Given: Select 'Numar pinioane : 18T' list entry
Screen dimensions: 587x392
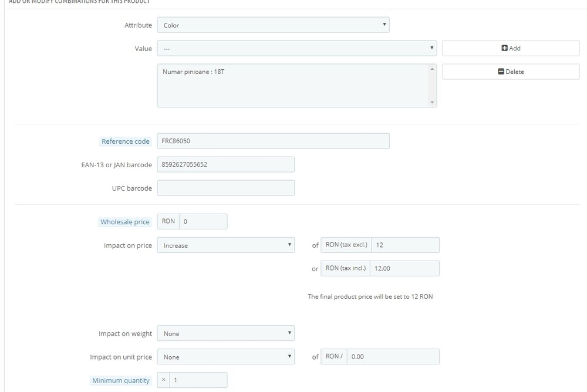Looking at the screenshot, I should [x=194, y=72].
